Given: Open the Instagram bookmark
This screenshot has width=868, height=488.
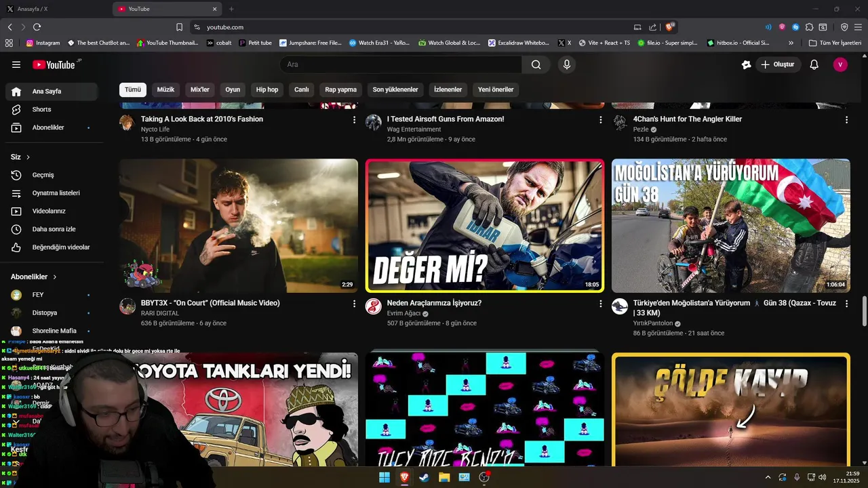Looking at the screenshot, I should pyautogui.click(x=43, y=43).
